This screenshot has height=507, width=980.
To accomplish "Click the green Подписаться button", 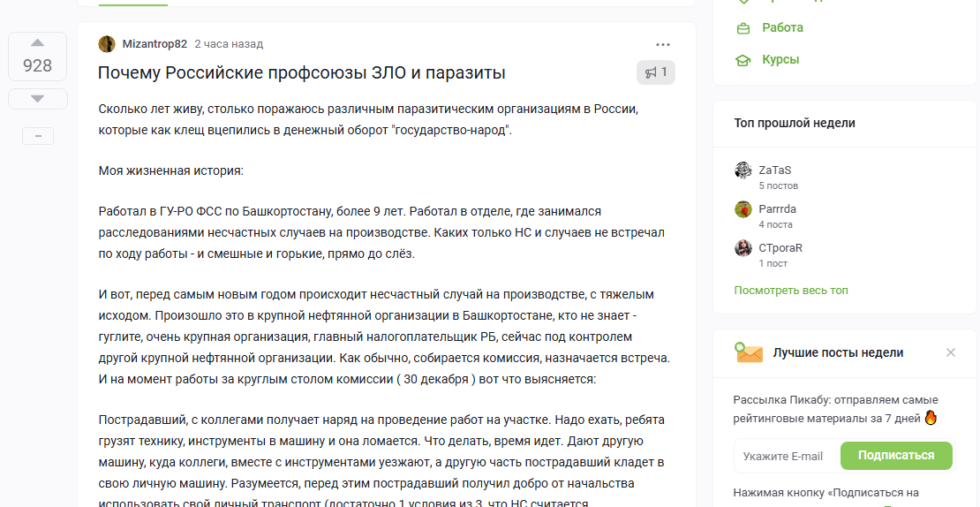I will tap(896, 456).
